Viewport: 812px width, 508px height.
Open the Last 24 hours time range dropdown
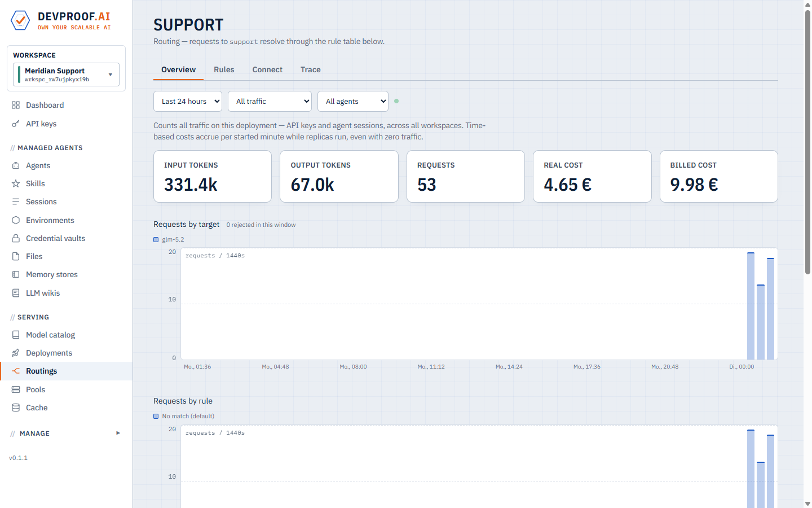[x=188, y=102]
